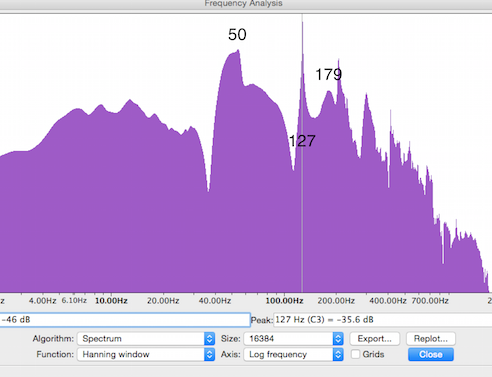
Task: Open the Function dropdown showing Hanning window
Action: (x=146, y=354)
